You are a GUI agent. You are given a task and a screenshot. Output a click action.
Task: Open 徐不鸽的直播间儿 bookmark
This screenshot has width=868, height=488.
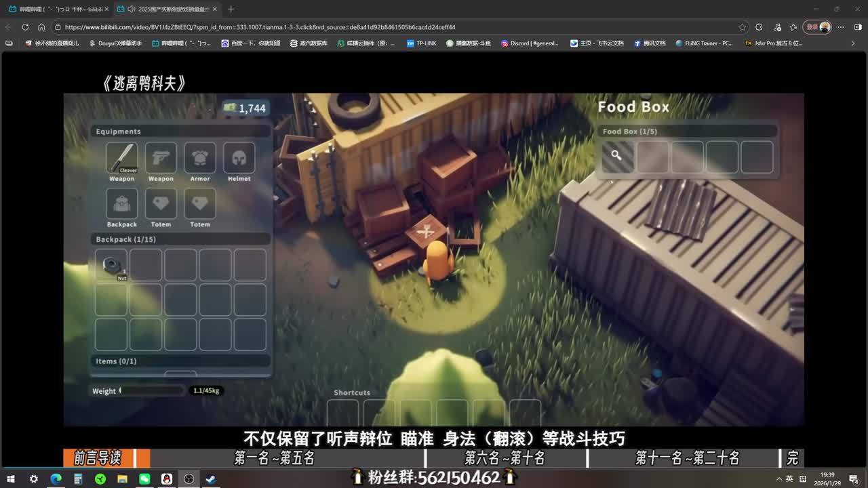point(52,43)
